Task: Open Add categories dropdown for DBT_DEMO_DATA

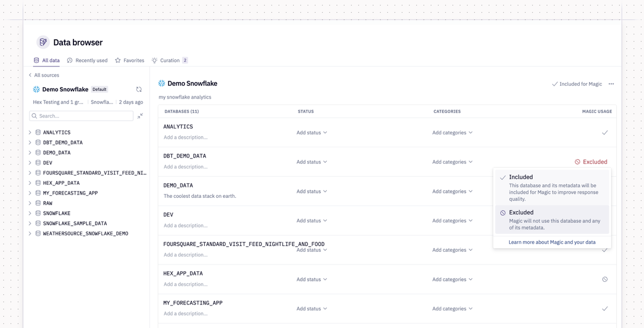Action: tap(452, 162)
